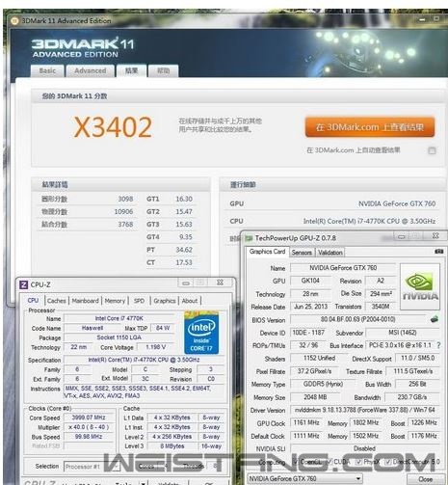Click the CPU-Z purple Z window icon

click(23, 284)
